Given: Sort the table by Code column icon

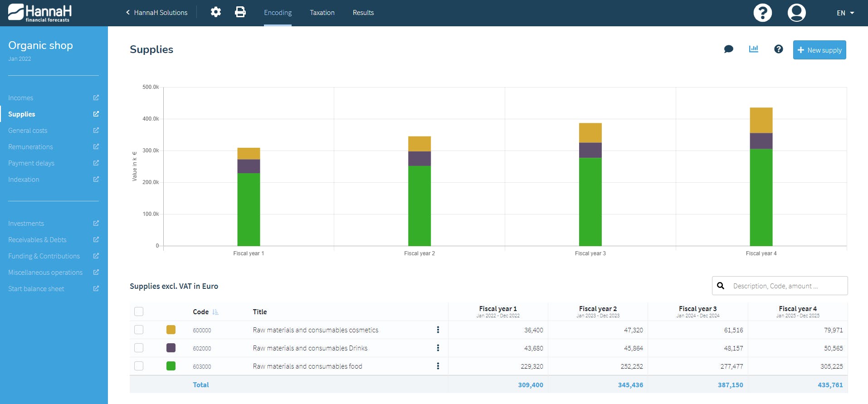Looking at the screenshot, I should [215, 312].
